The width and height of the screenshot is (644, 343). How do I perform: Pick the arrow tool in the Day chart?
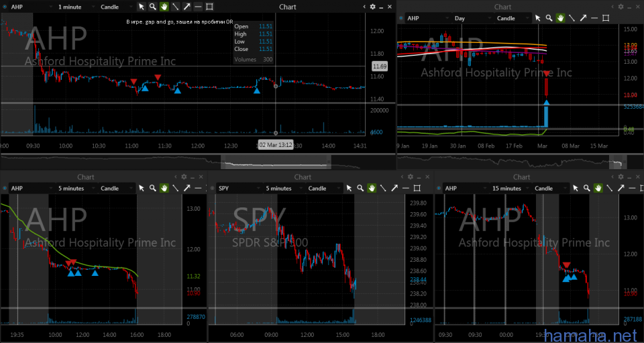[x=583, y=18]
